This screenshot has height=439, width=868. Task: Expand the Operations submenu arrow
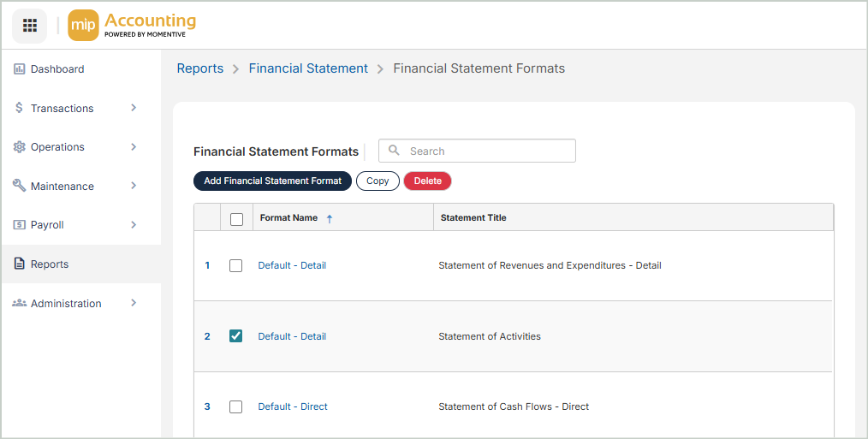[134, 147]
